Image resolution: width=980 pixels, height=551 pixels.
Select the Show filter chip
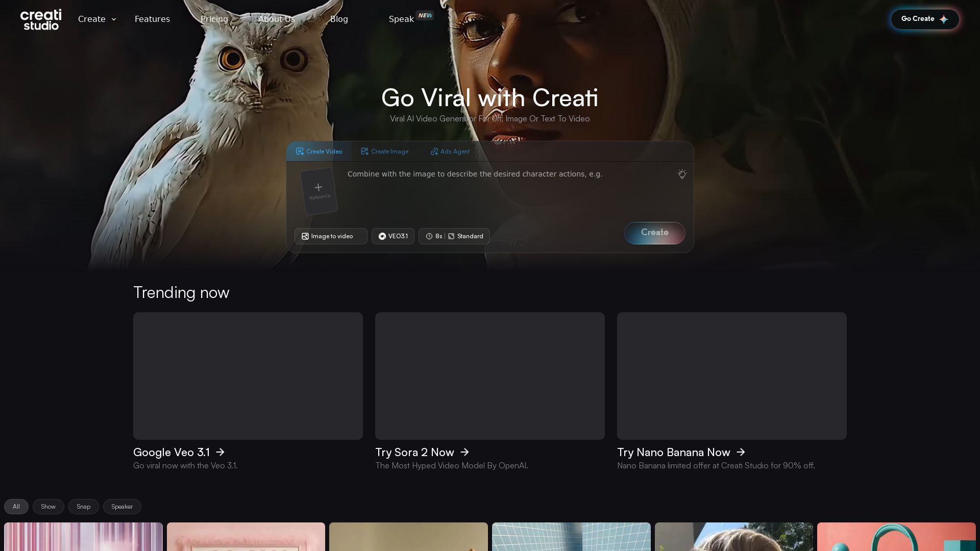pyautogui.click(x=48, y=507)
